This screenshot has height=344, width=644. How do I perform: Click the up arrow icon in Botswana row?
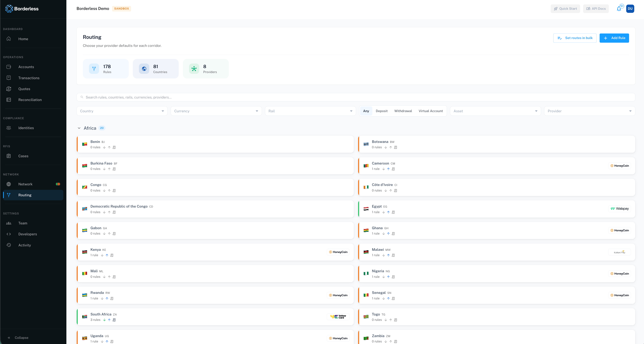point(390,148)
